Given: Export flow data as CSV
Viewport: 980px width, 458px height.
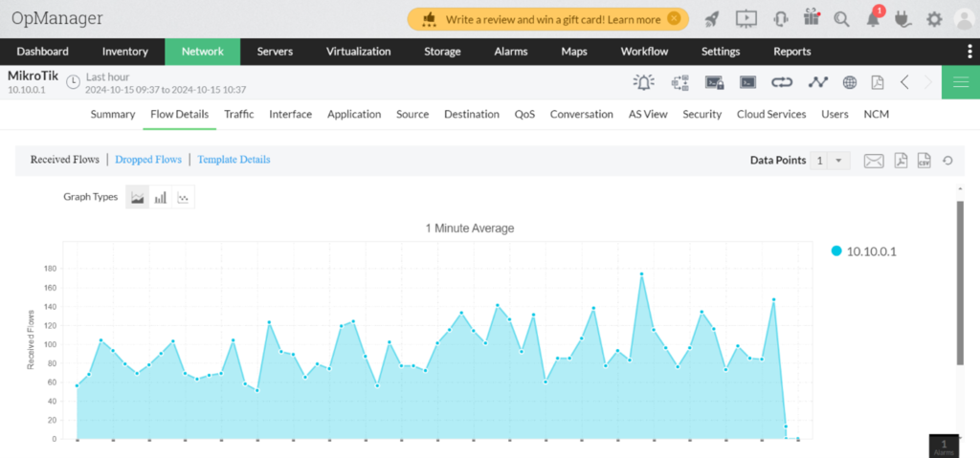Looking at the screenshot, I should coord(924,161).
